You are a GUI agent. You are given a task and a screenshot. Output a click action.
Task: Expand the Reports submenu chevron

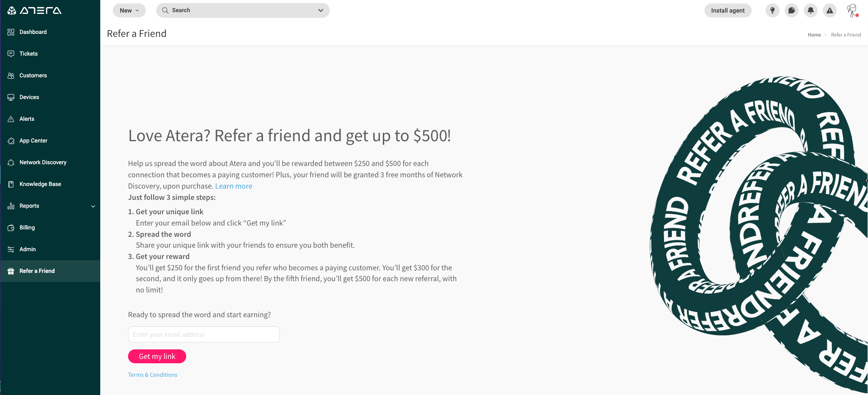[93, 206]
